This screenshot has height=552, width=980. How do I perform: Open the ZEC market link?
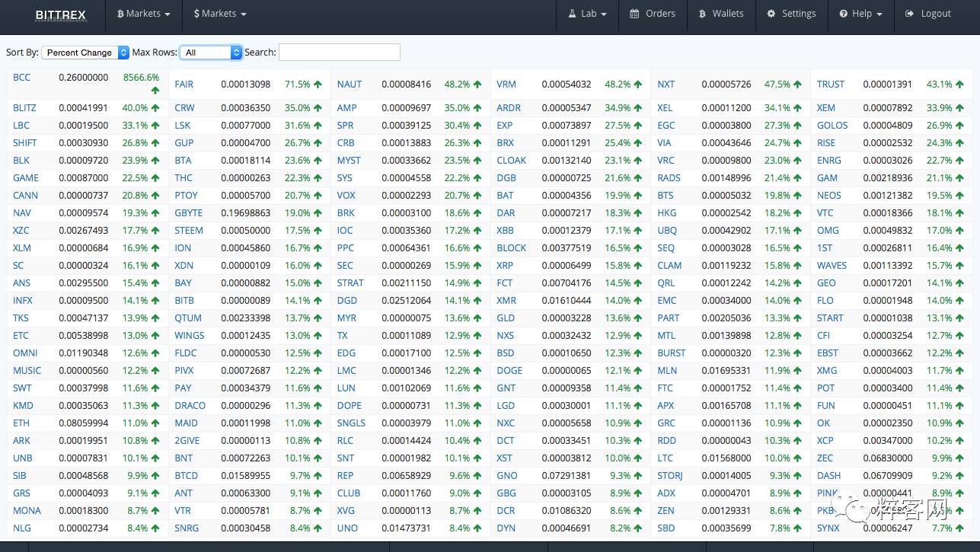click(x=825, y=458)
